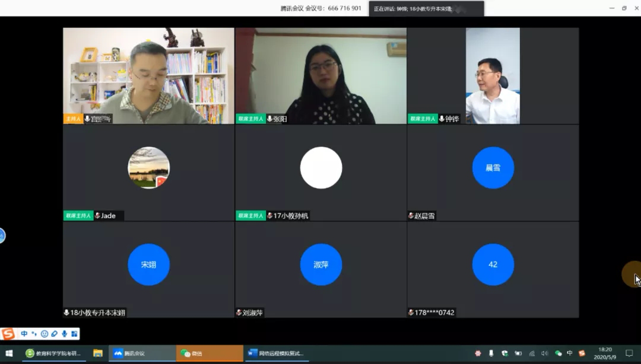Viewport: 641px width, 364px height.
Task: Open the Windows Start menu
Action: pos(9,353)
